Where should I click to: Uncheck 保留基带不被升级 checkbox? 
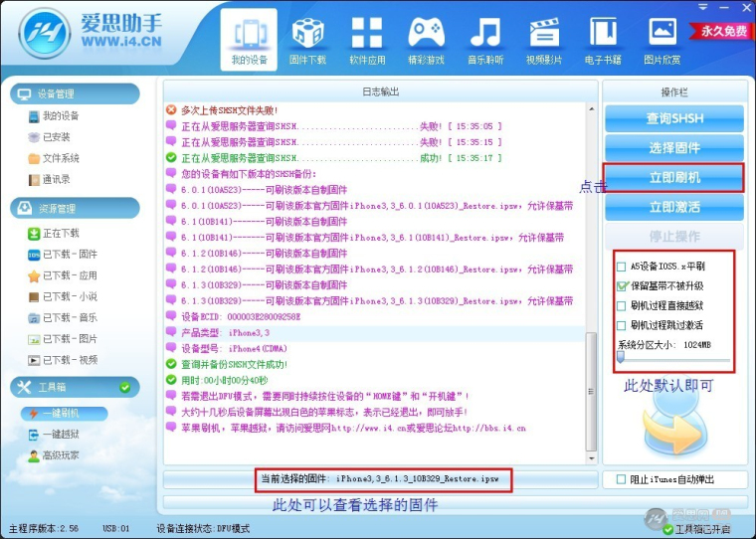click(x=622, y=285)
